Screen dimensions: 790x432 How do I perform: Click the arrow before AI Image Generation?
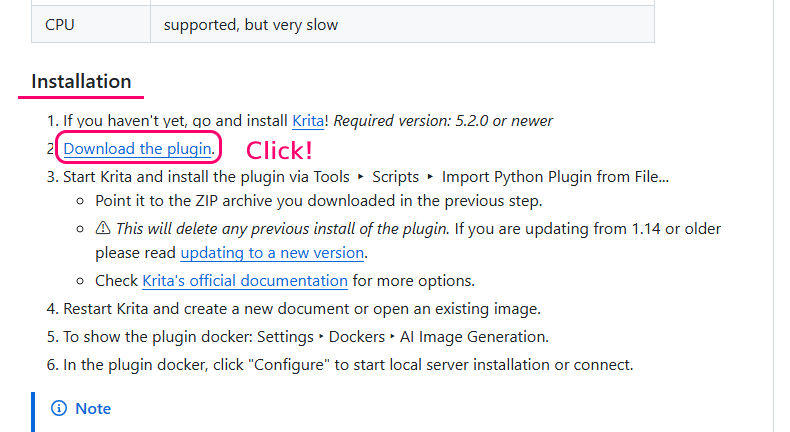392,337
